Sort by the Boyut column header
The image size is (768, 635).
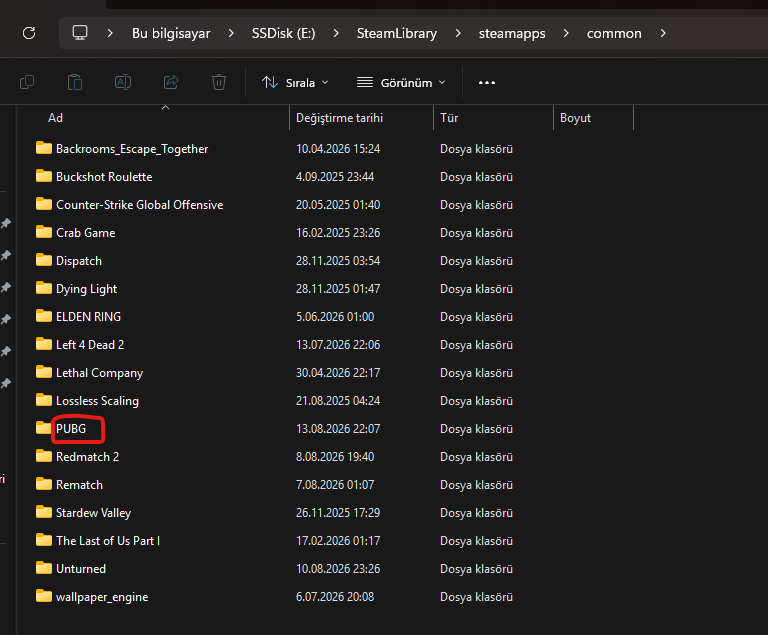pos(576,118)
